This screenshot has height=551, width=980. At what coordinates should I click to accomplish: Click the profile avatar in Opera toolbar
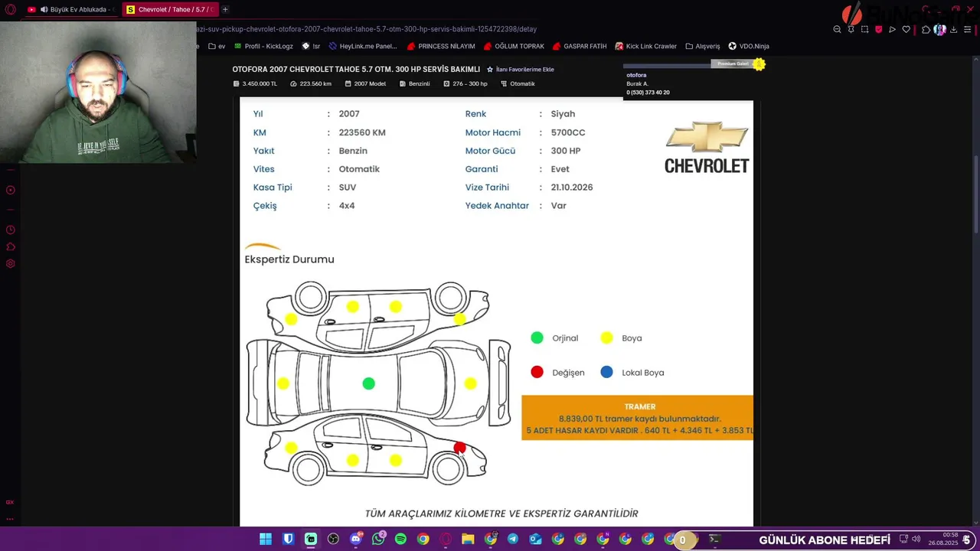[x=939, y=29]
